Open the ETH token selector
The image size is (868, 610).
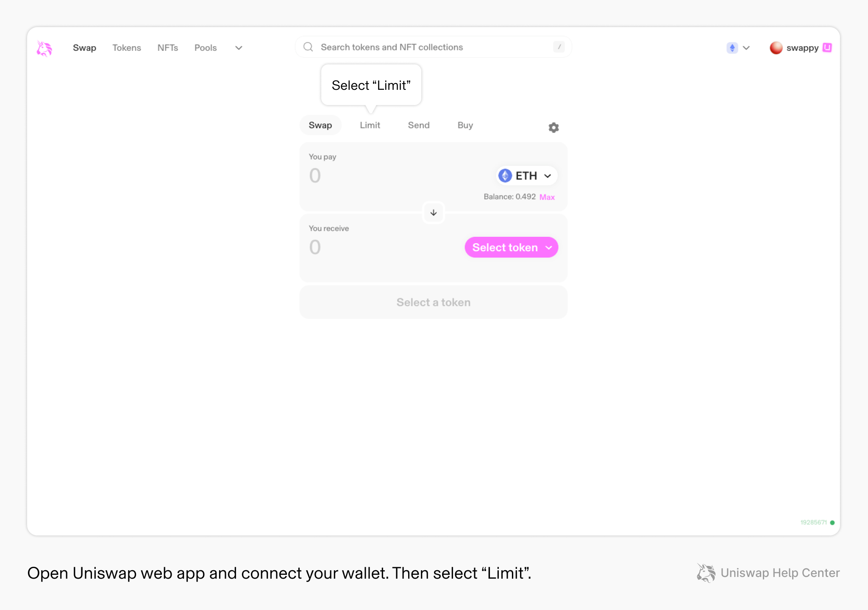click(526, 175)
